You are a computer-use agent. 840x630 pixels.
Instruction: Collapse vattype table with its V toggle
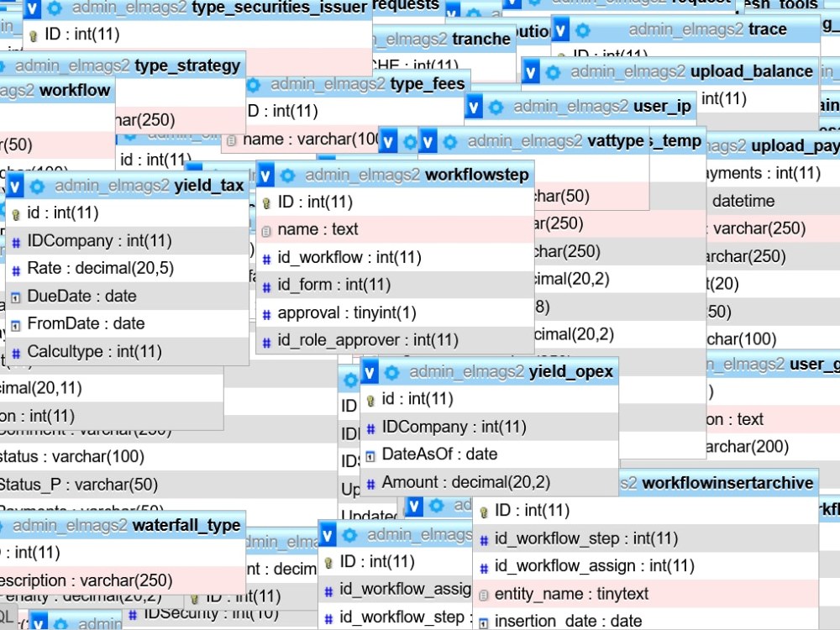tap(428, 142)
